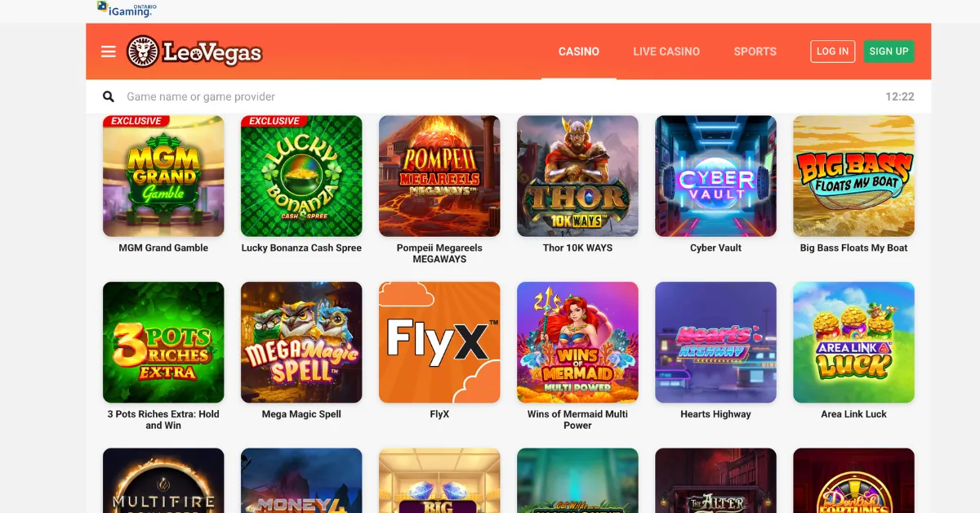This screenshot has height=513, width=980.
Task: Select the Big Bass Floats My Boat tile
Action: click(x=853, y=176)
